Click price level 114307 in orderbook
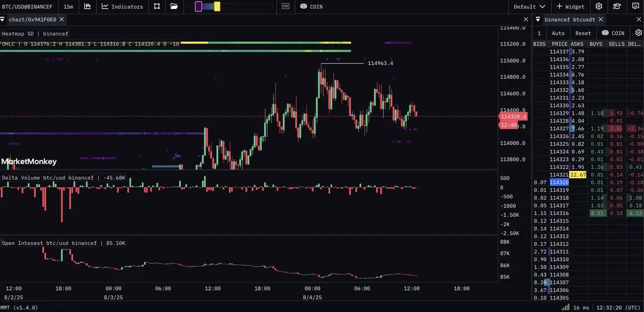The height and width of the screenshot is (312, 644). click(x=559, y=282)
